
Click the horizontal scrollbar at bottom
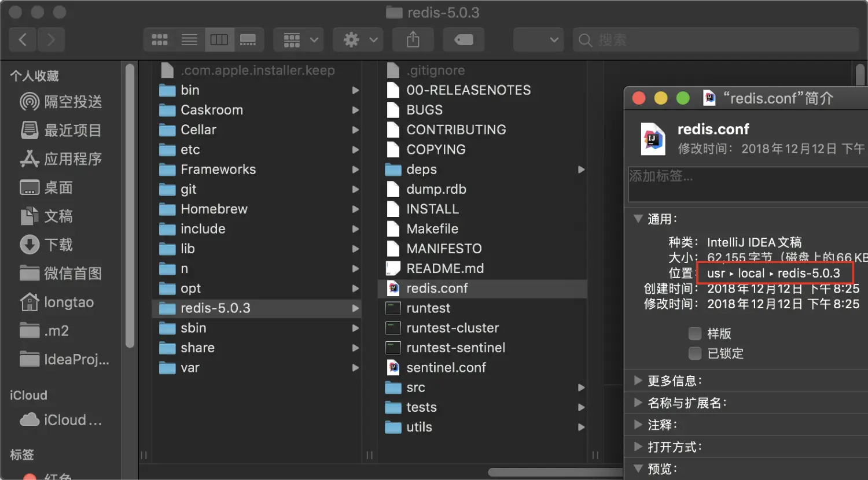554,472
